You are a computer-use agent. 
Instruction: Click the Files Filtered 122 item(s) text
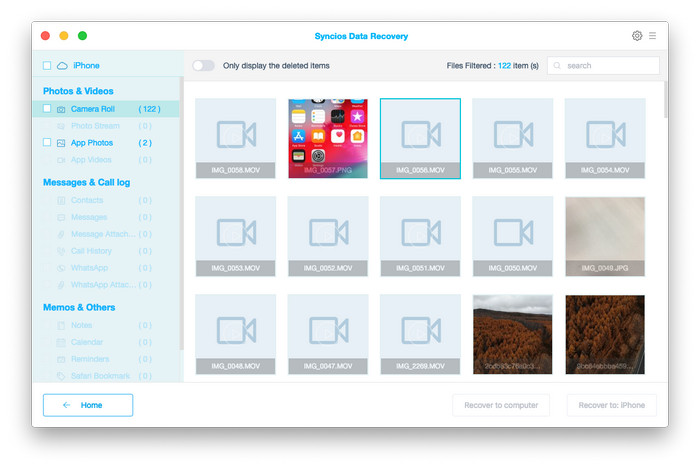(x=492, y=66)
